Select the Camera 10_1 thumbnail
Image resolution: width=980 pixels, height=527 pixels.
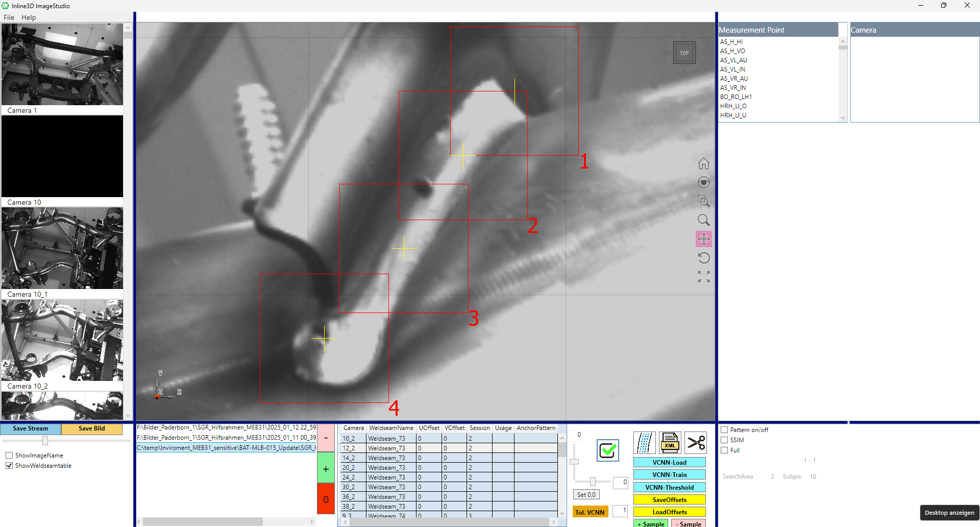62,248
